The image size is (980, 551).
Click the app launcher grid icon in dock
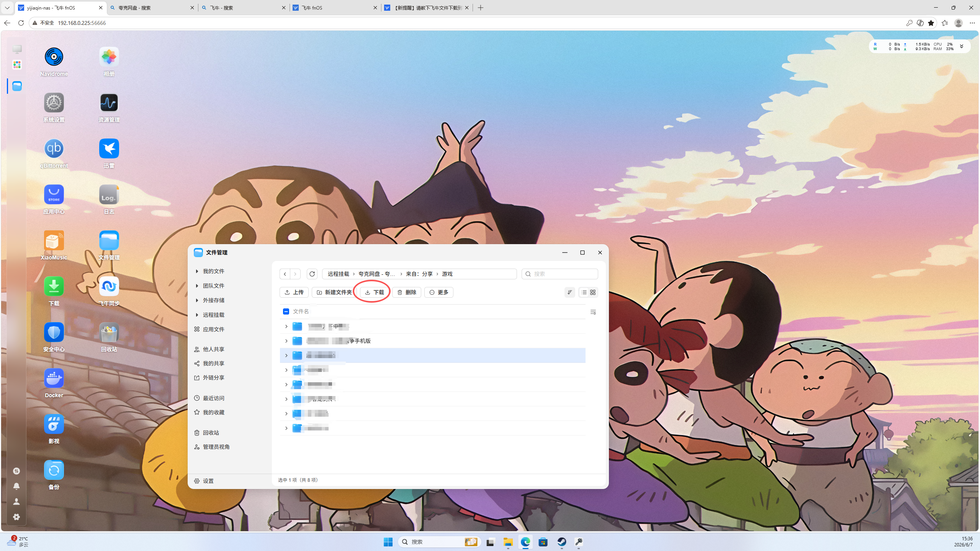coord(17,65)
